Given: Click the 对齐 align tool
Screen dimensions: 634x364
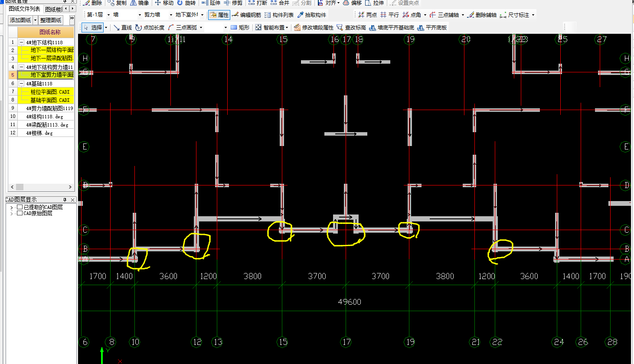Looking at the screenshot, I should click(329, 3).
